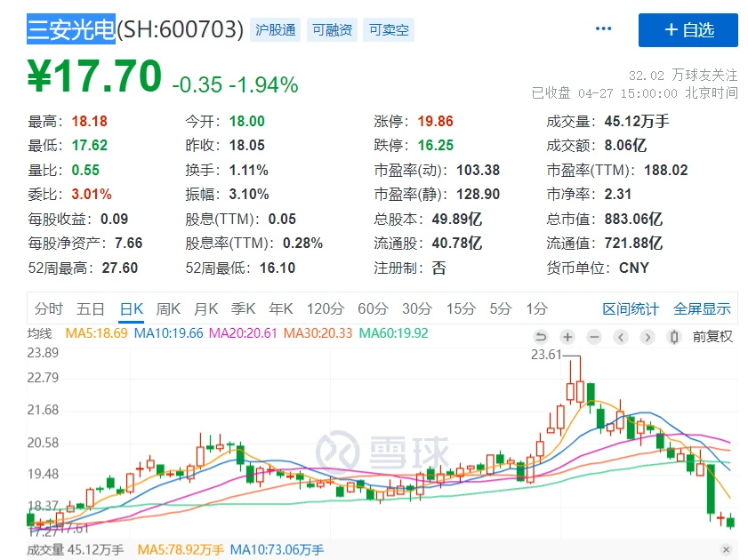The image size is (748, 560).
Task: Click the 可融资 tag
Action: (x=332, y=30)
